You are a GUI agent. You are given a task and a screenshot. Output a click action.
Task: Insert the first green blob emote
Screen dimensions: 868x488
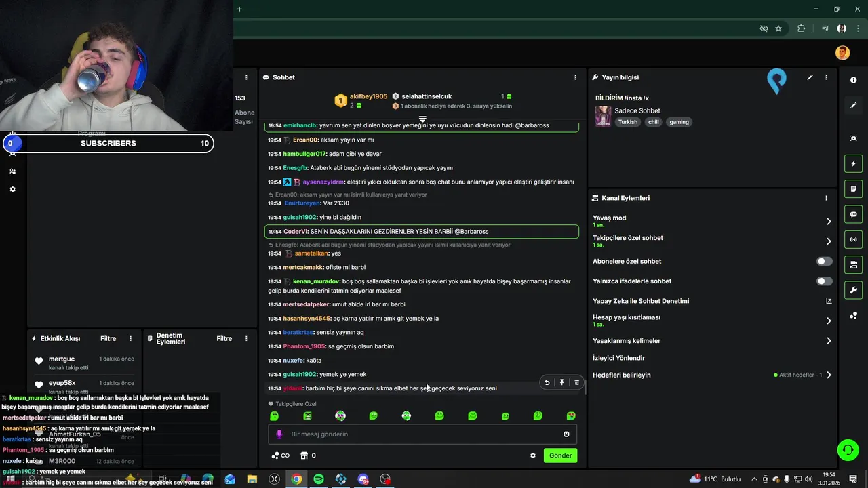[x=274, y=415]
